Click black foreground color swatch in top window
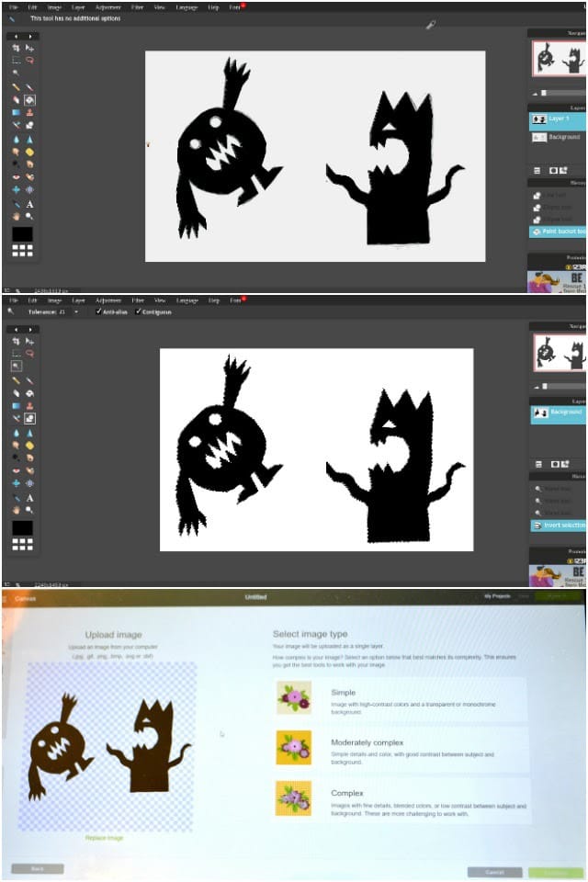Screen dimensions: 588x882 22,233
